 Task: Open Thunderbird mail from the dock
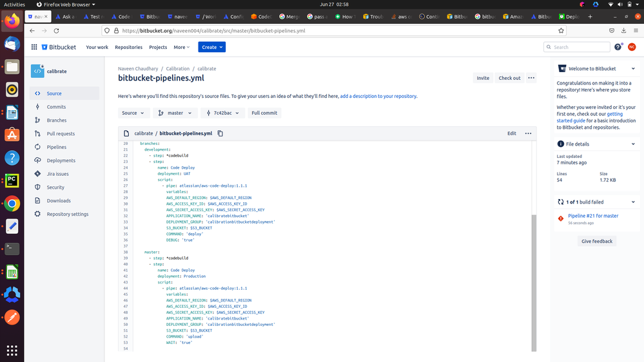click(x=12, y=44)
